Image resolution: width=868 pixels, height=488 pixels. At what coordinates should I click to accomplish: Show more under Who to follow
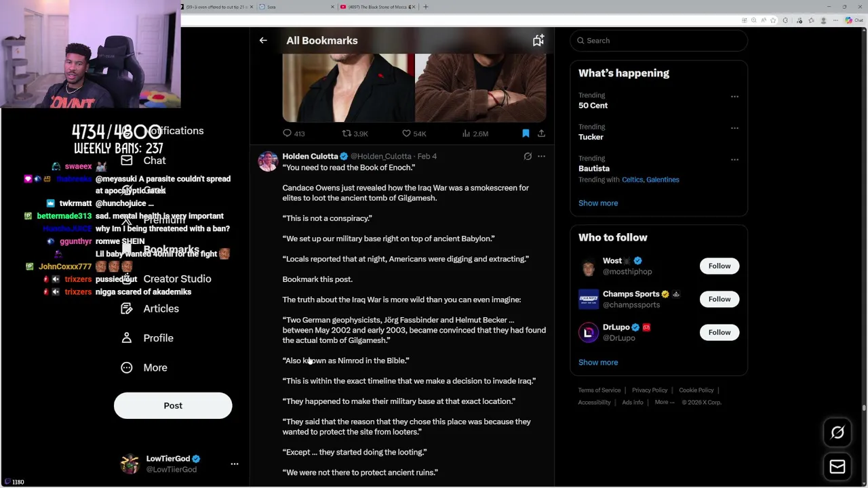598,363
